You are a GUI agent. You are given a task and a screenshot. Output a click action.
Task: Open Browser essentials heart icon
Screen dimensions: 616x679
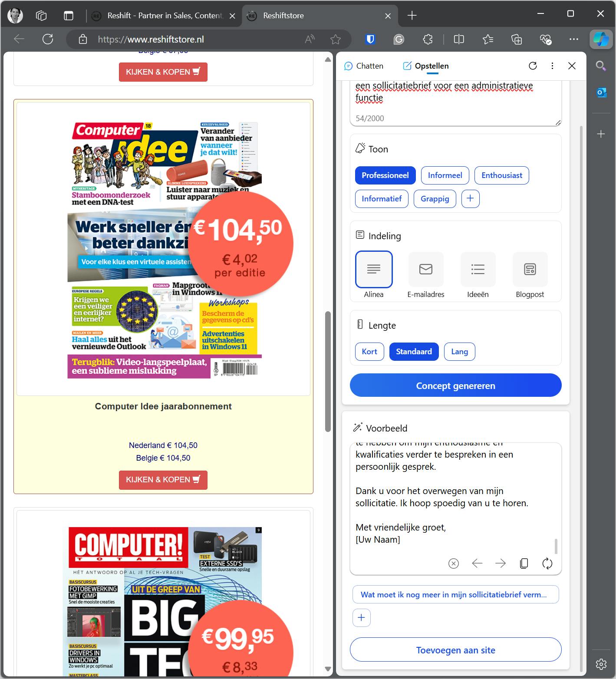[545, 40]
